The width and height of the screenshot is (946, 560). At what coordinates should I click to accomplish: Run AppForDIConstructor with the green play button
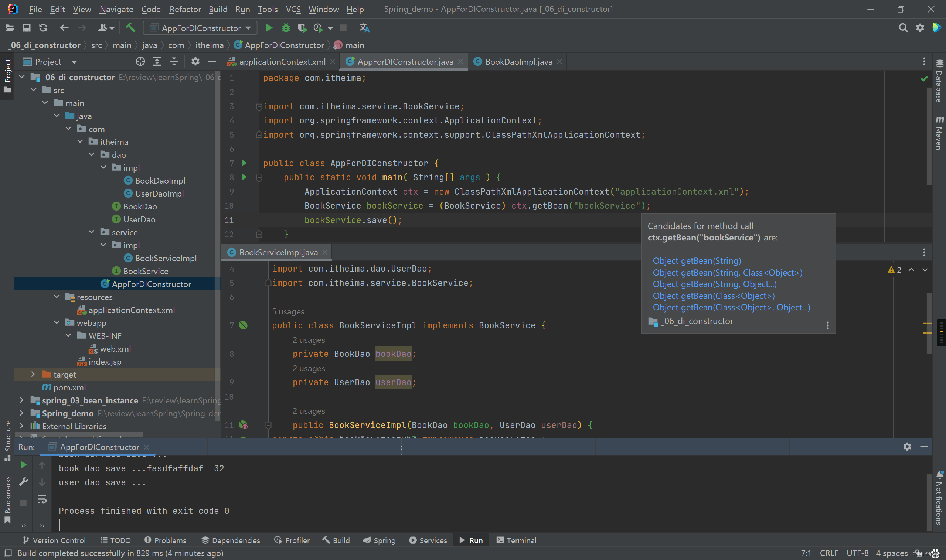point(269,28)
